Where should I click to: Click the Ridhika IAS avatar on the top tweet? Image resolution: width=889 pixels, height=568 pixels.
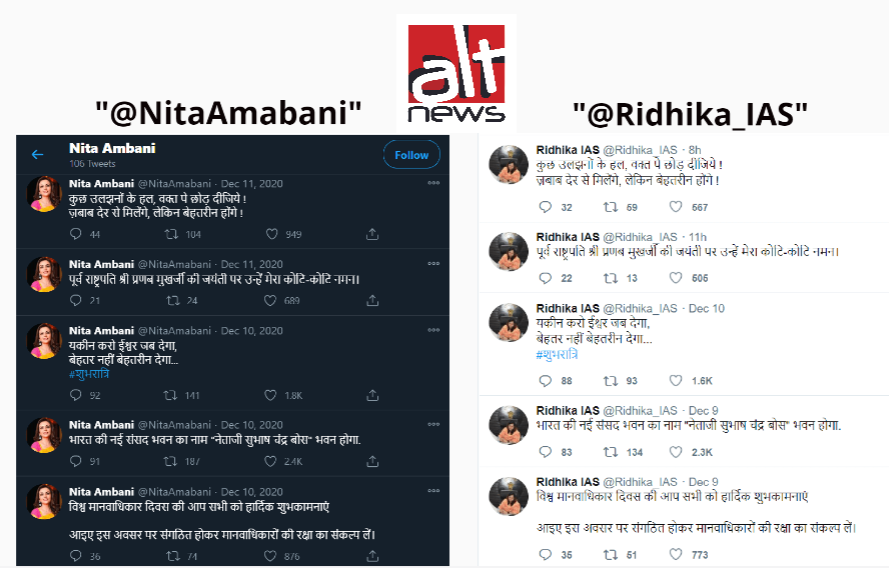(509, 164)
